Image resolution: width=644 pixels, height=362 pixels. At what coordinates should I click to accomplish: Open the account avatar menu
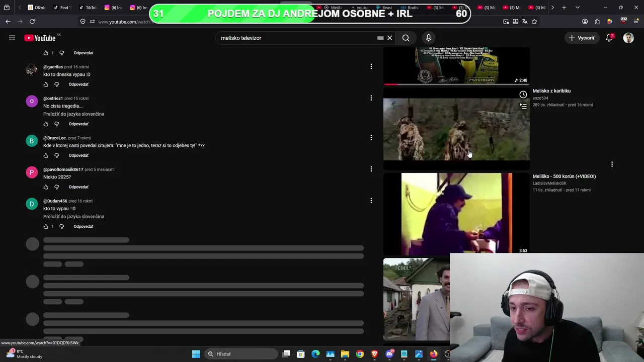(628, 38)
